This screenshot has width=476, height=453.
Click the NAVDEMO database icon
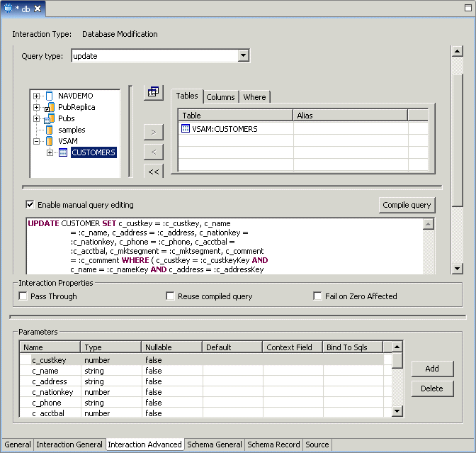[49, 96]
